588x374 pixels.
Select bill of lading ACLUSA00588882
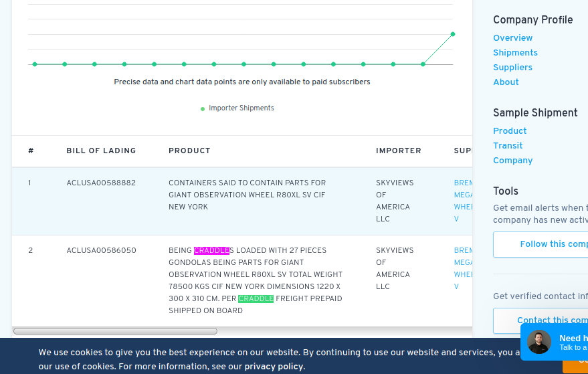coord(101,183)
